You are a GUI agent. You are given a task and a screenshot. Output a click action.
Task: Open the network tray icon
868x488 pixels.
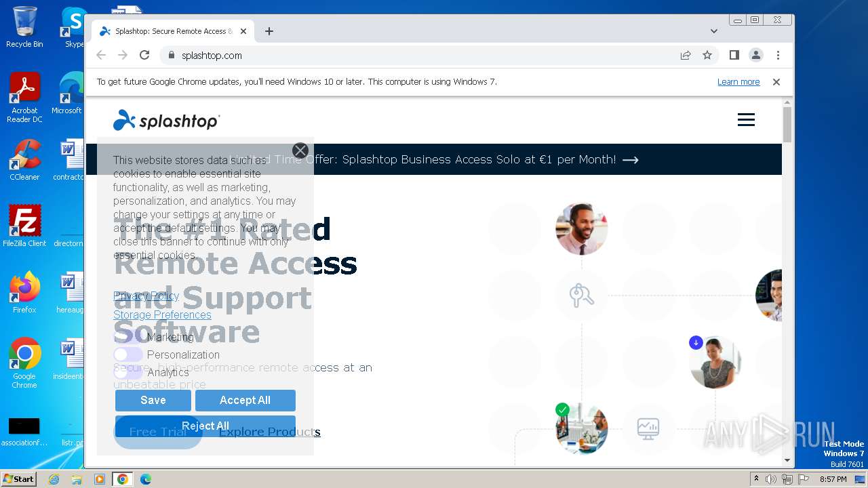[x=787, y=479]
